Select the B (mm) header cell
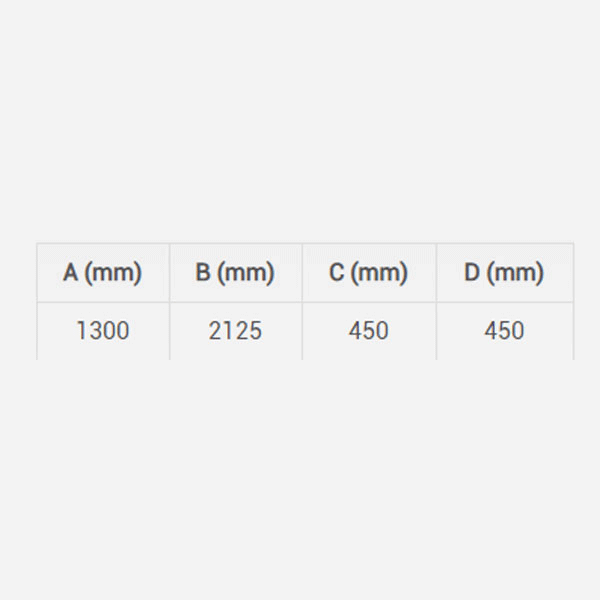This screenshot has height=600, width=600. 236,273
